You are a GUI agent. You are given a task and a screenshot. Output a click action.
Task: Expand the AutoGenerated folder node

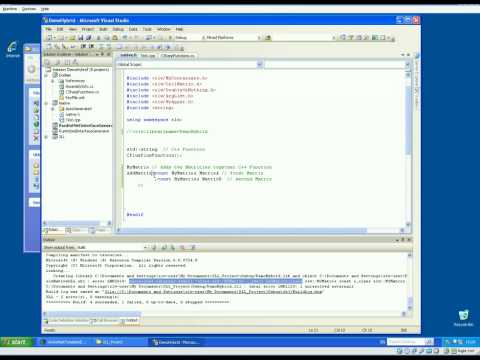tap(53, 109)
